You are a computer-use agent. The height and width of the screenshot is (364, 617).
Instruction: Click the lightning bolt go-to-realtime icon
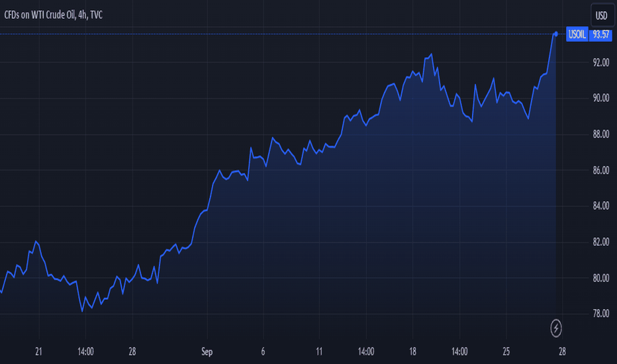point(555,328)
